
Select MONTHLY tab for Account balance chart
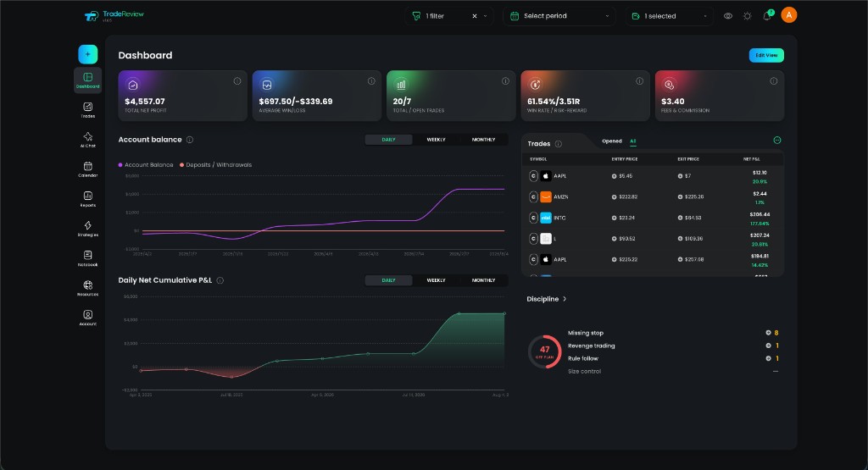483,140
